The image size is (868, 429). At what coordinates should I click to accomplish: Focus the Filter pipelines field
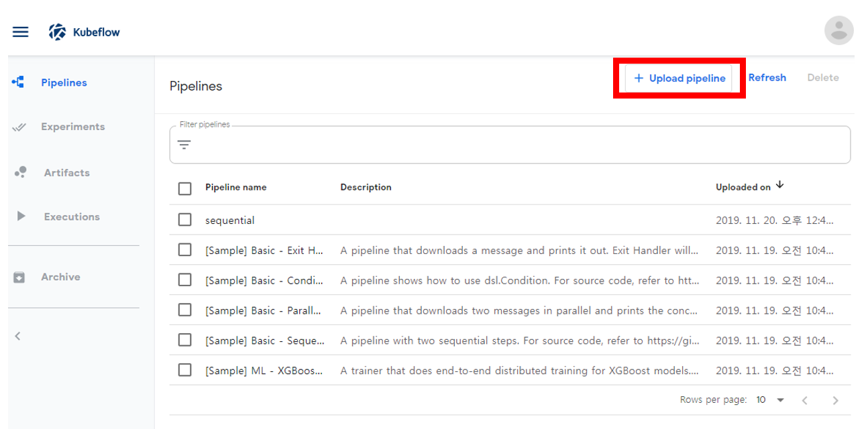tap(510, 144)
